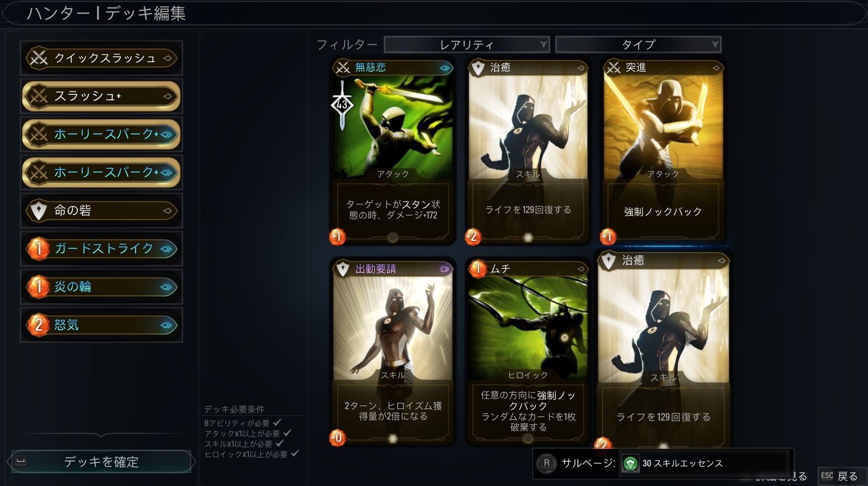868x486 pixels.
Task: Click shield icon on 出動要請 card
Action: 343,269
